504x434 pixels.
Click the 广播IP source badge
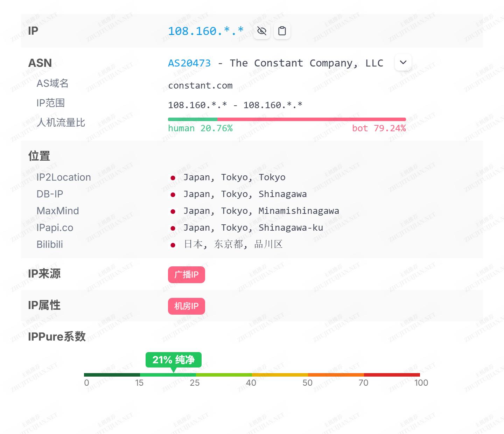186,275
